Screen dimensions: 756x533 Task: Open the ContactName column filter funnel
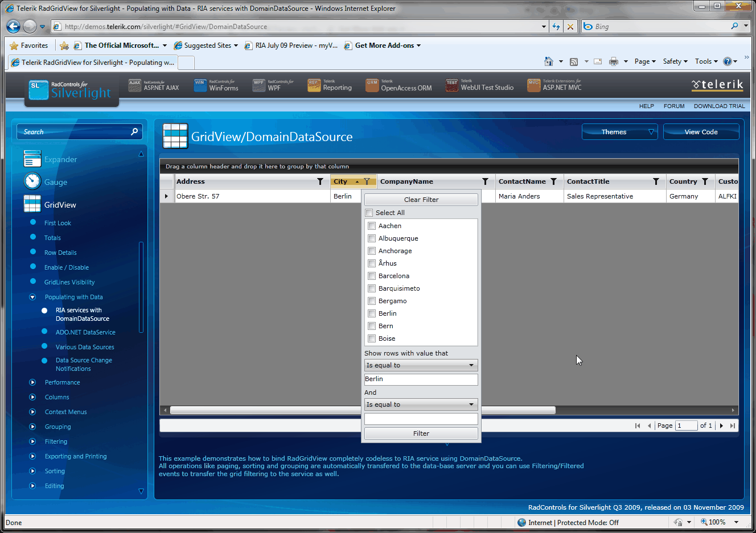tap(554, 181)
